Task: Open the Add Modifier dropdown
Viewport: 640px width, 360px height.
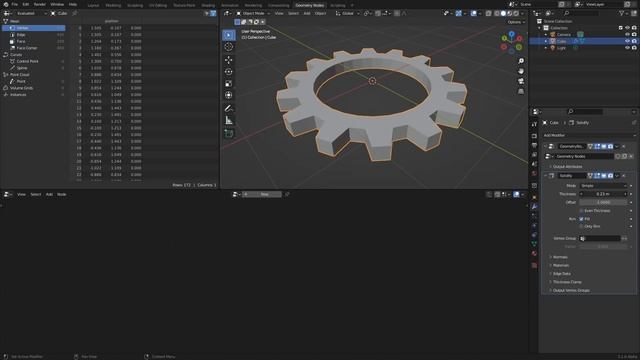Action: coord(589,135)
